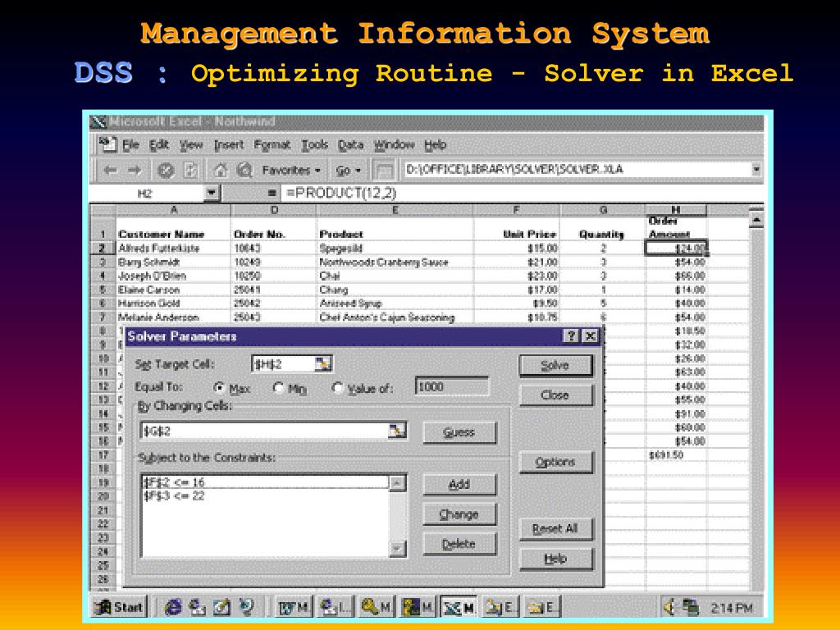Click the Solve button
The image size is (840, 630).
click(x=555, y=366)
